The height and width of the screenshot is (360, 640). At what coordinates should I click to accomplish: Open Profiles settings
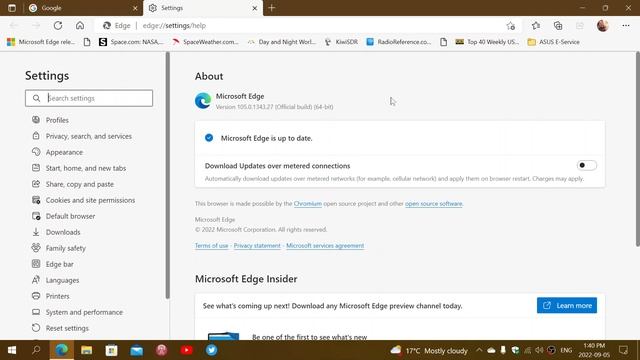click(50, 120)
